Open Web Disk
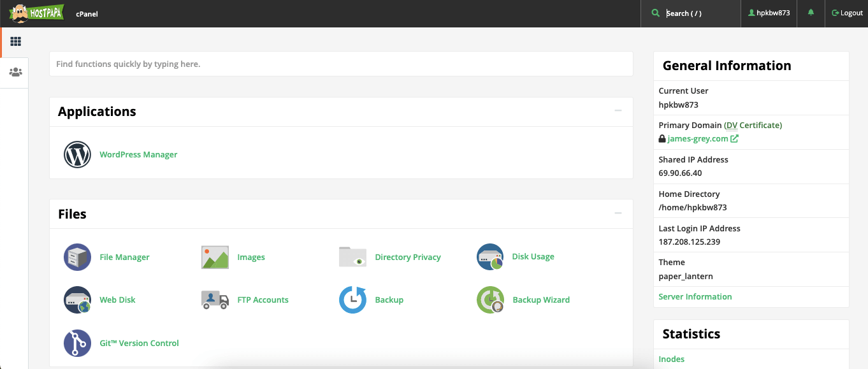 coord(77,300)
